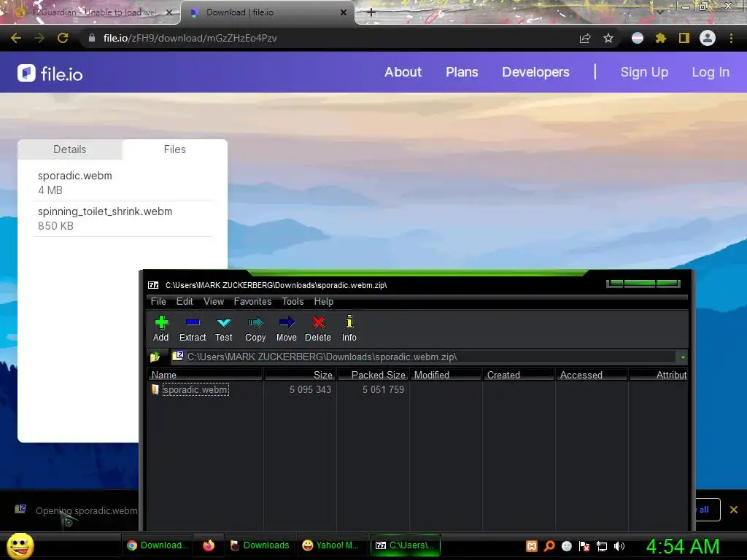
Task: Open the Chrome profile avatar
Action: [708, 38]
